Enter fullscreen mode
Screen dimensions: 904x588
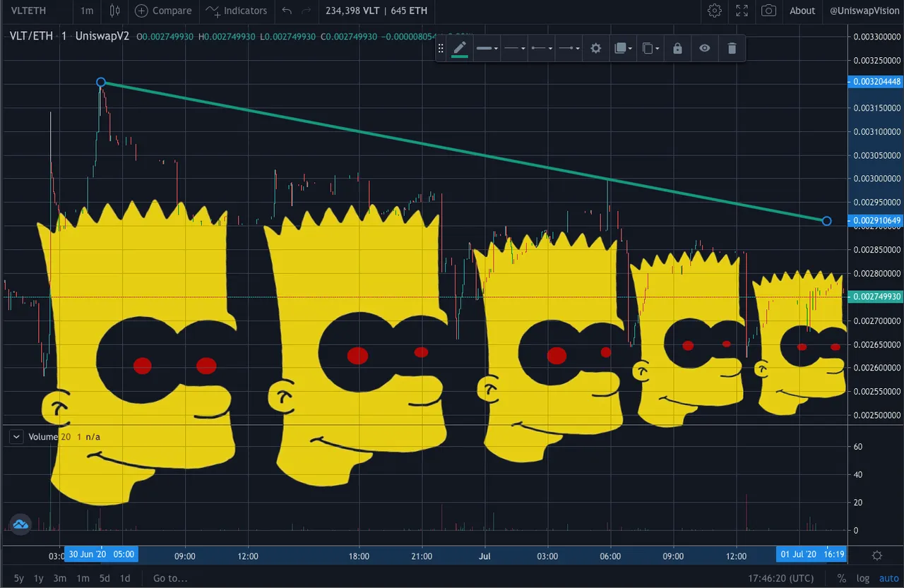(742, 11)
